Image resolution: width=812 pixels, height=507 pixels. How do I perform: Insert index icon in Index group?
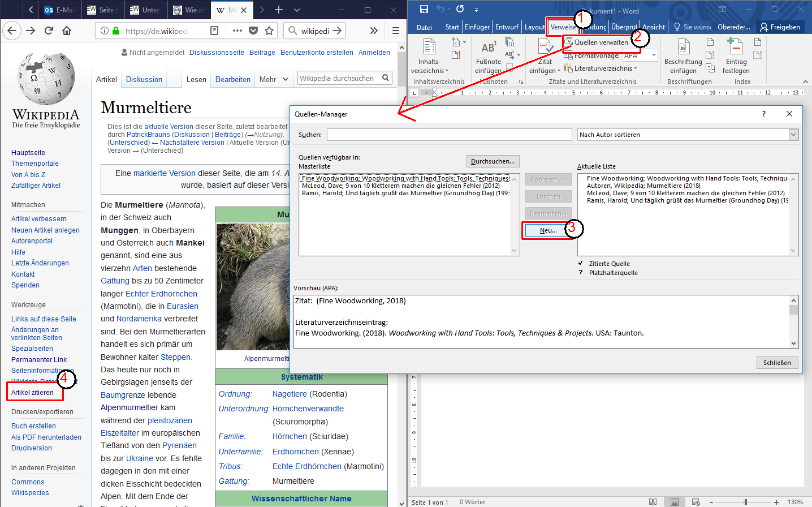coord(758,42)
